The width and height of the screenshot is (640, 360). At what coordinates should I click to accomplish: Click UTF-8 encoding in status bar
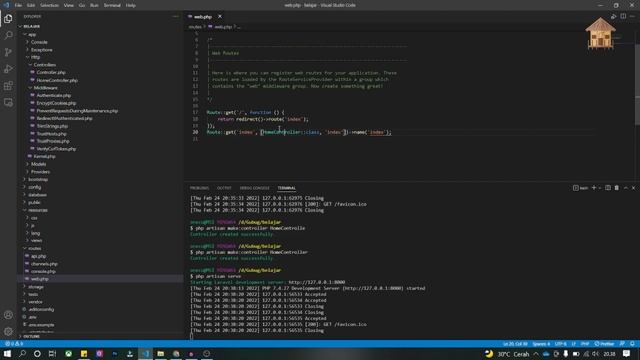(560, 344)
